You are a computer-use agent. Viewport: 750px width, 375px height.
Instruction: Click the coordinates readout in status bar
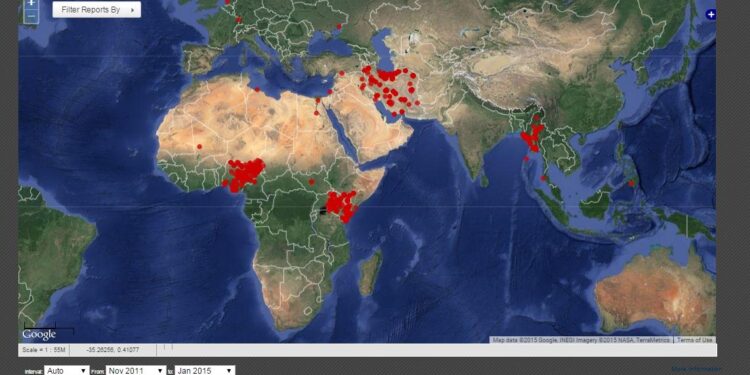[x=113, y=350]
